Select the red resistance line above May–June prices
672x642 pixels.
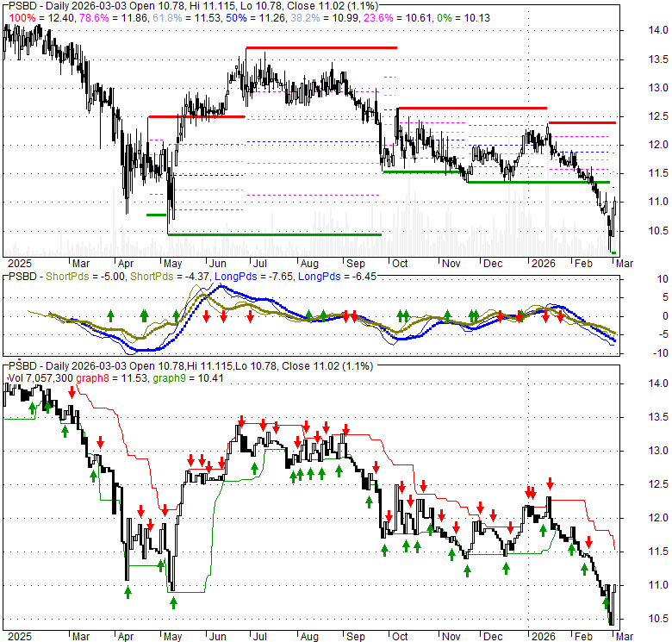tap(196, 116)
